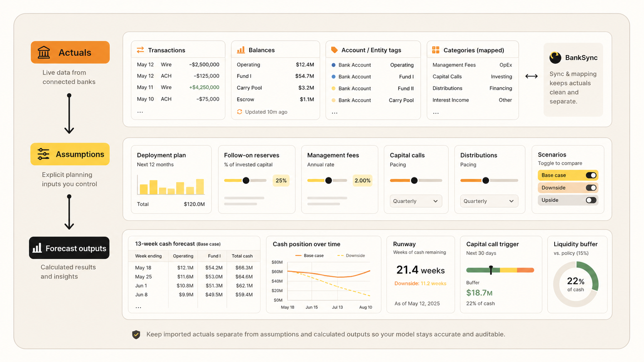Click the ellipsis under Categories list

[x=436, y=113]
